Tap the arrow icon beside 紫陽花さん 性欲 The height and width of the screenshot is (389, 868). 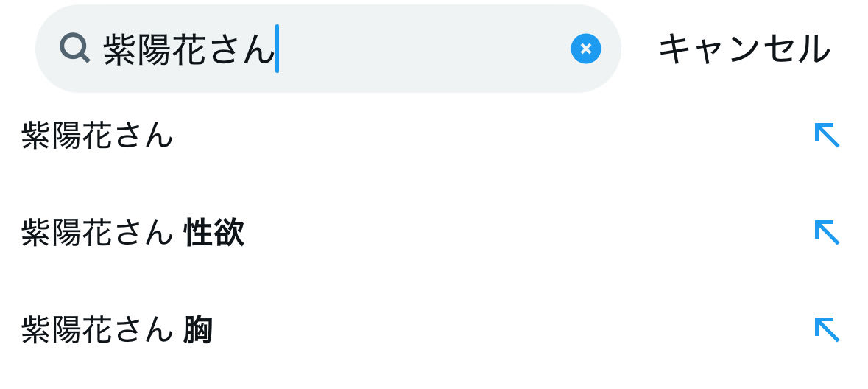coord(827,233)
